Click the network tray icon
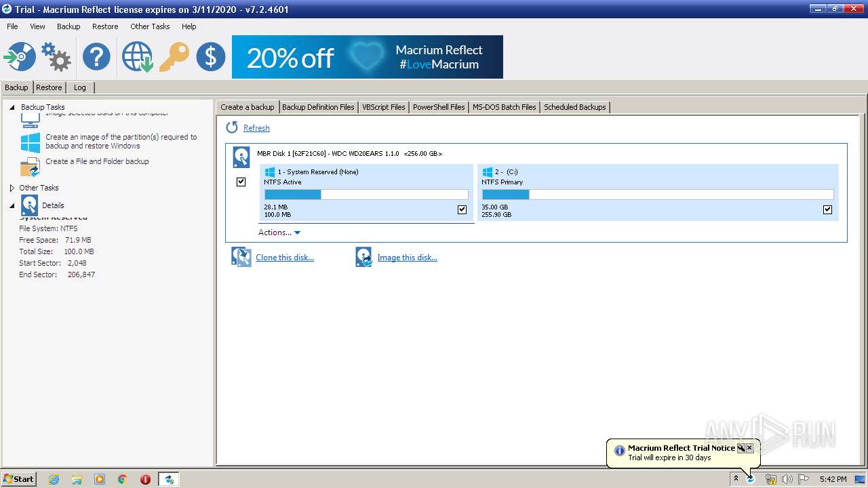 pyautogui.click(x=771, y=479)
